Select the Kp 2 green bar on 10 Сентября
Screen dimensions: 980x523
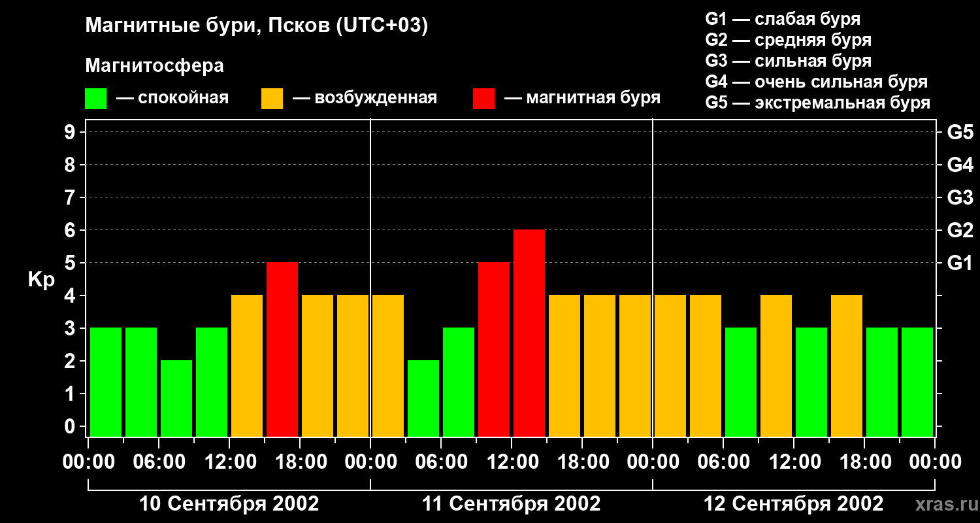pos(176,399)
